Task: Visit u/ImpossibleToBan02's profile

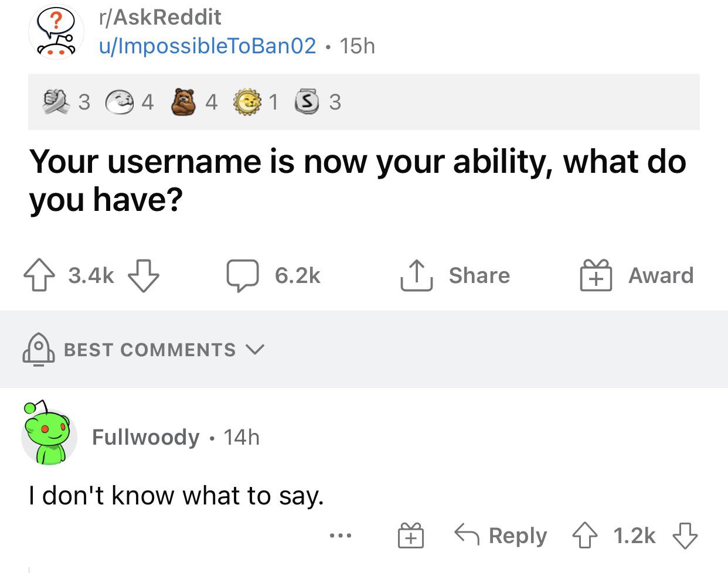Action: (x=207, y=46)
